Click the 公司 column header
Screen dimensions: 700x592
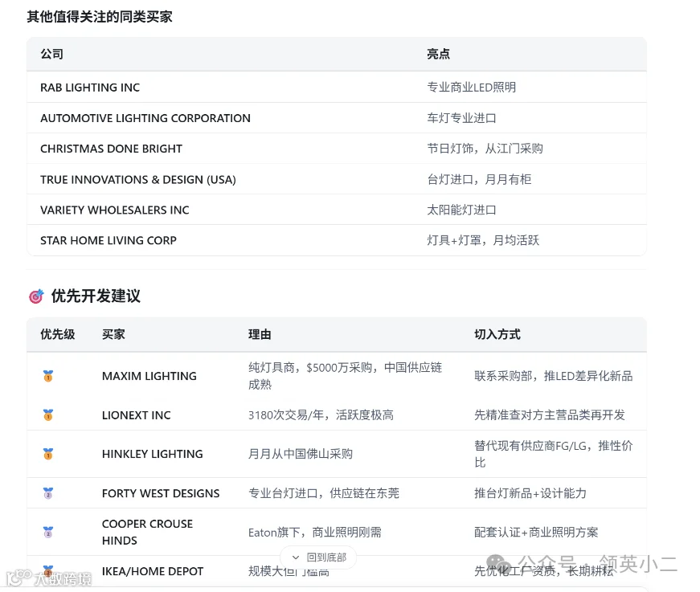point(51,54)
